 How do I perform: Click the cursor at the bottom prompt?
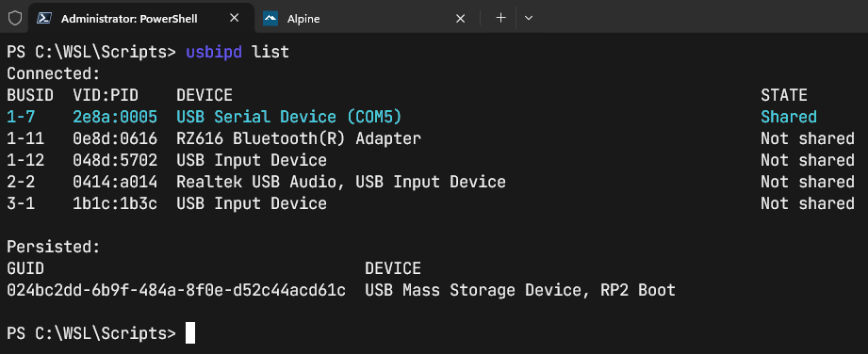pos(189,333)
